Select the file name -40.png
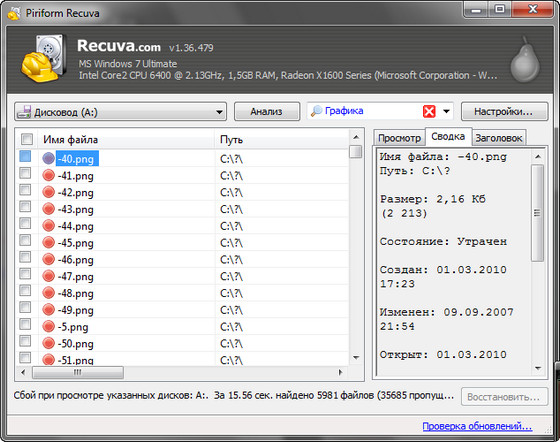560x442 pixels. tap(77, 159)
